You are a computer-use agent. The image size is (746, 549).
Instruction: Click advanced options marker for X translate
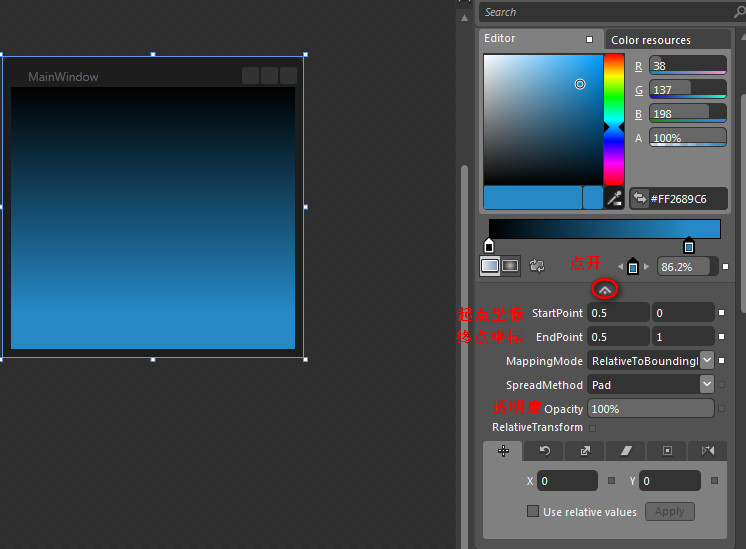[611, 480]
